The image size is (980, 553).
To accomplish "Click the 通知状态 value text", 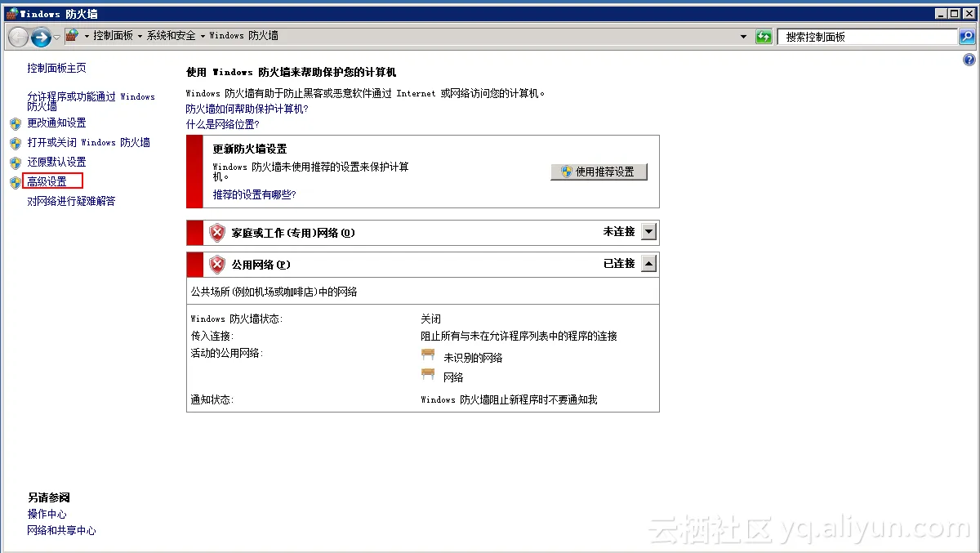I will 509,400.
